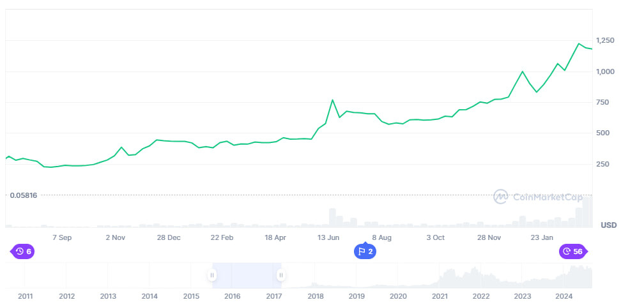This screenshot has width=644, height=307.
Task: Click the 0.05816 baseline price label
Action: [24, 195]
